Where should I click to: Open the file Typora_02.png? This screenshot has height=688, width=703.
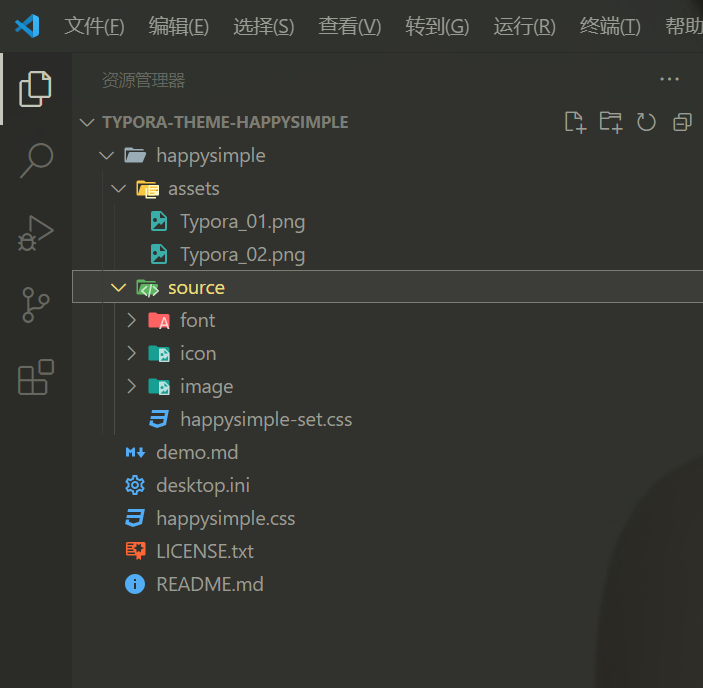coord(243,255)
